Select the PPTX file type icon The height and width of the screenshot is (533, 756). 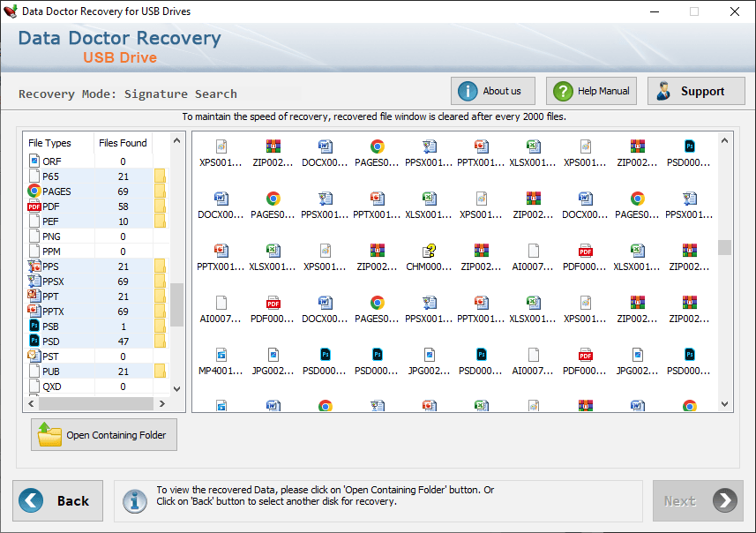pyautogui.click(x=34, y=312)
